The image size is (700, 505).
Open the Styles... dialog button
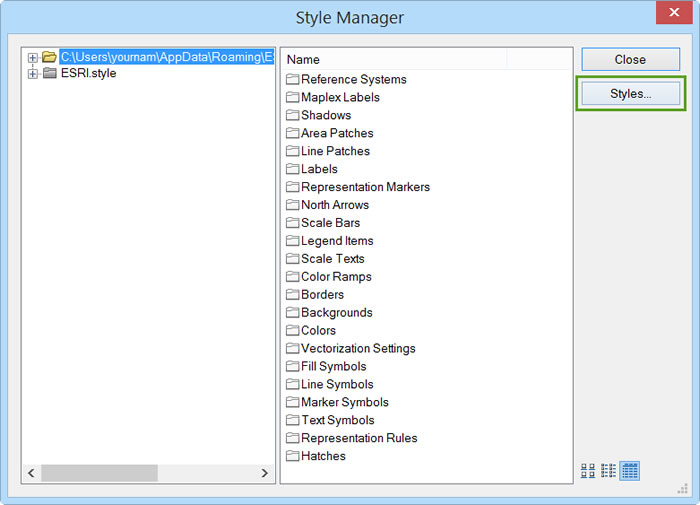[x=630, y=94]
